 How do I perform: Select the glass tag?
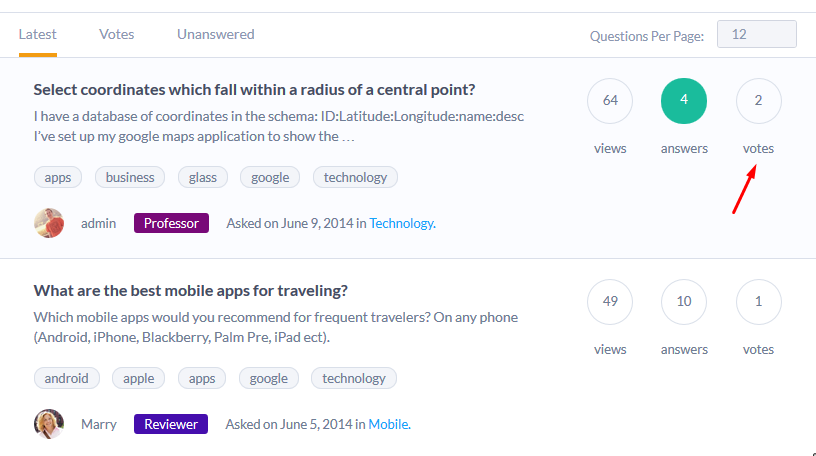tap(203, 177)
